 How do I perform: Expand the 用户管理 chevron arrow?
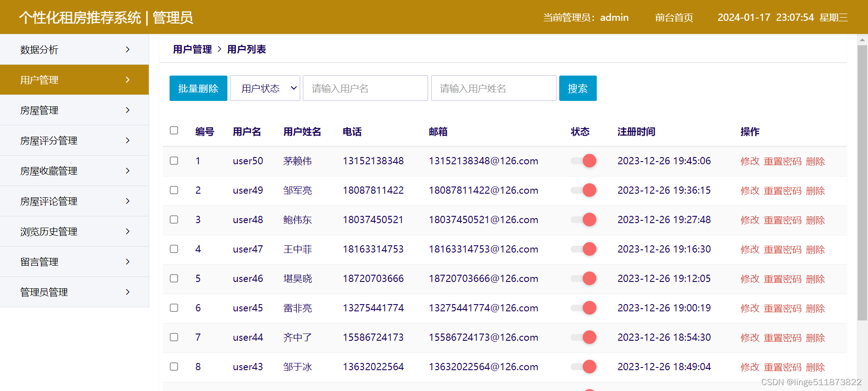(x=127, y=80)
